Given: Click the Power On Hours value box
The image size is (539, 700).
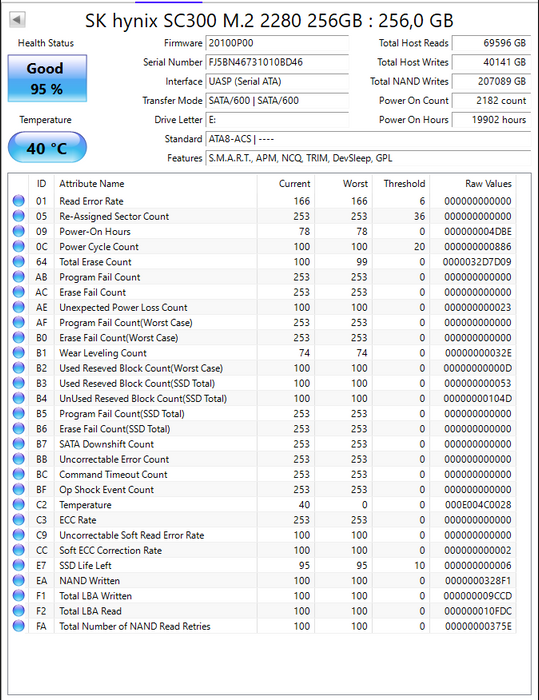Looking at the screenshot, I should pyautogui.click(x=491, y=120).
